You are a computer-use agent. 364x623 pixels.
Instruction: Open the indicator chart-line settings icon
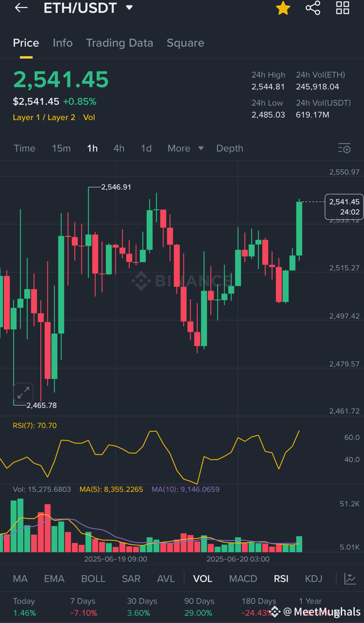click(x=350, y=579)
